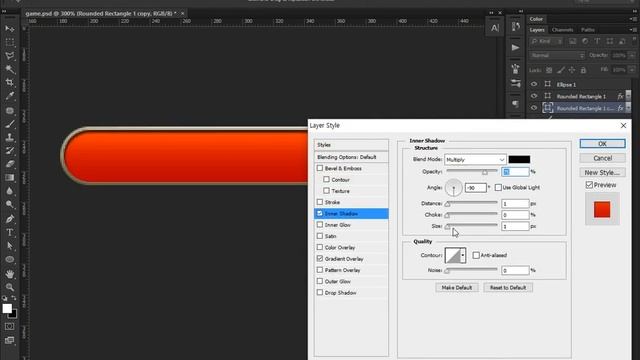640x360 pixels.
Task: Click the lock all layer icon
Action: [583, 70]
